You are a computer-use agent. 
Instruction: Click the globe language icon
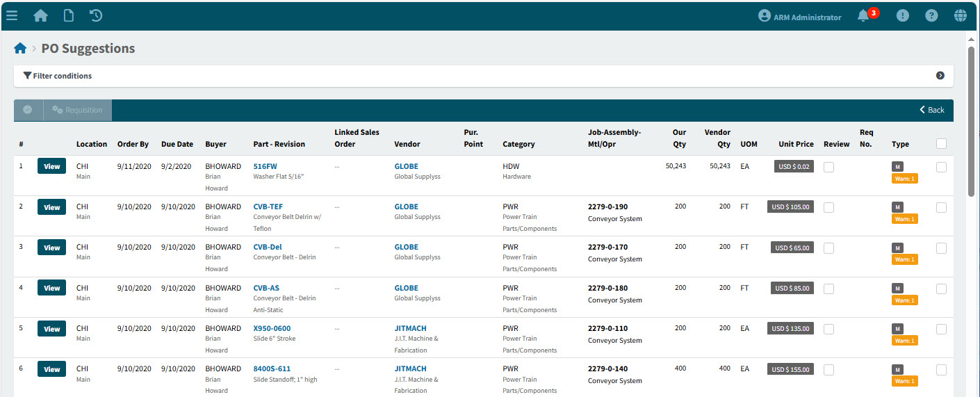961,16
